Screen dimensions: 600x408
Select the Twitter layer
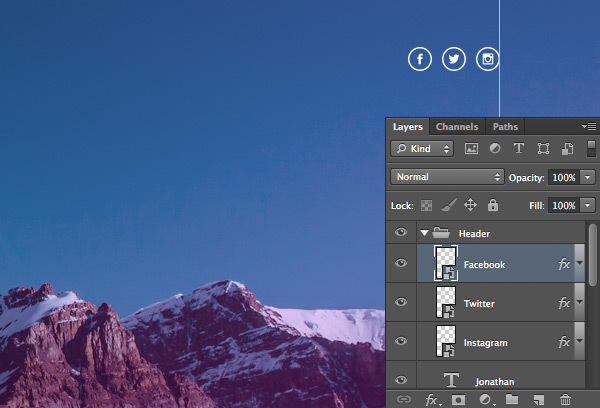tap(501, 302)
